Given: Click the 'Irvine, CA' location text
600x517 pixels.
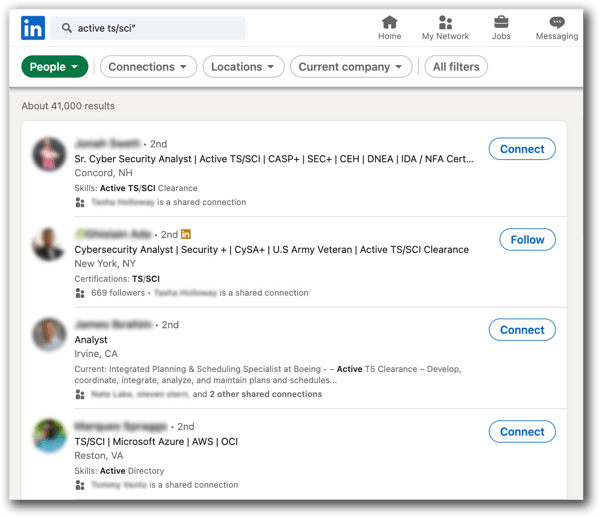Looking at the screenshot, I should [96, 354].
